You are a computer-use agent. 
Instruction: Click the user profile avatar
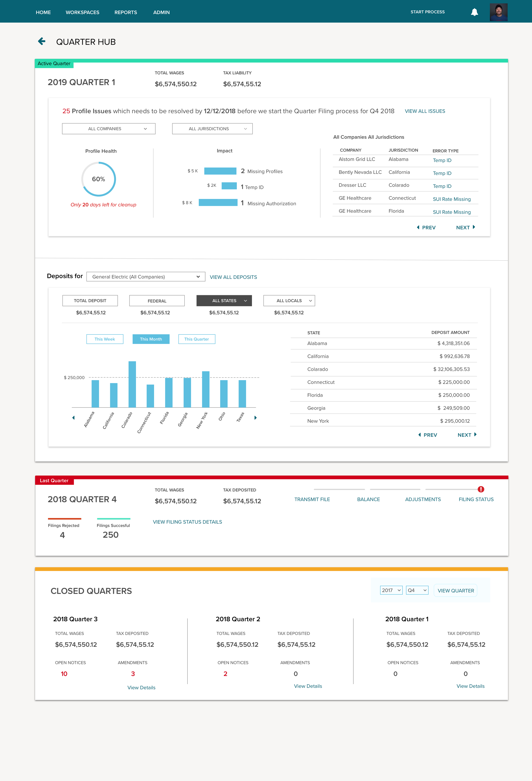click(498, 12)
